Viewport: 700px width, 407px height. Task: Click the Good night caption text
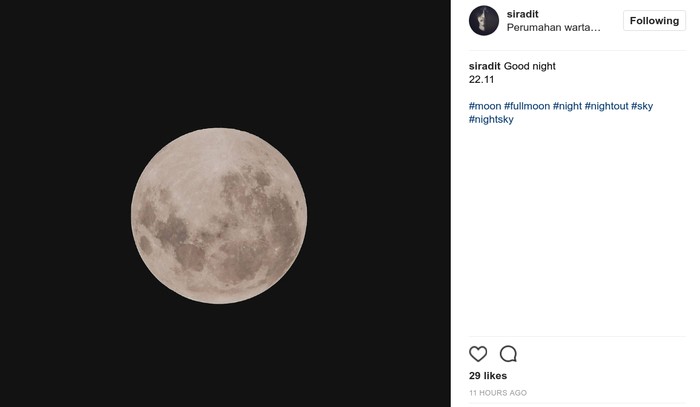click(x=530, y=66)
